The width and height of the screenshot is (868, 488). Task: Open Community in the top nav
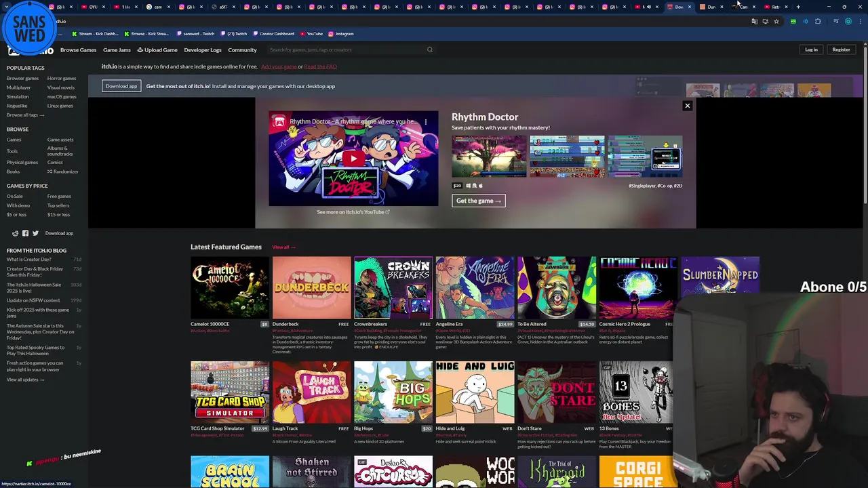pyautogui.click(x=242, y=49)
